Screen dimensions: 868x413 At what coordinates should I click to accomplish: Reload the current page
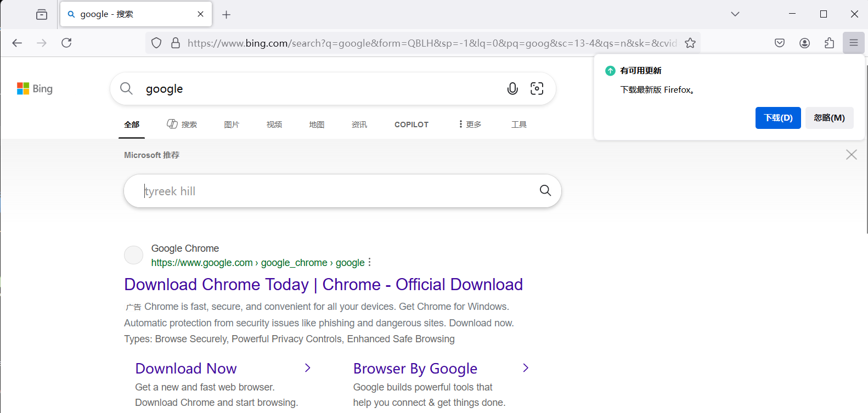click(x=66, y=43)
